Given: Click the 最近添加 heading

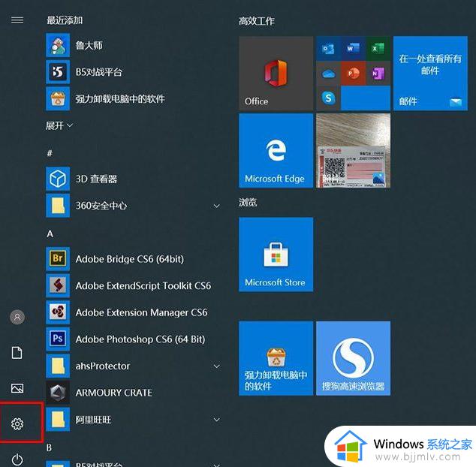Looking at the screenshot, I should click(x=65, y=20).
